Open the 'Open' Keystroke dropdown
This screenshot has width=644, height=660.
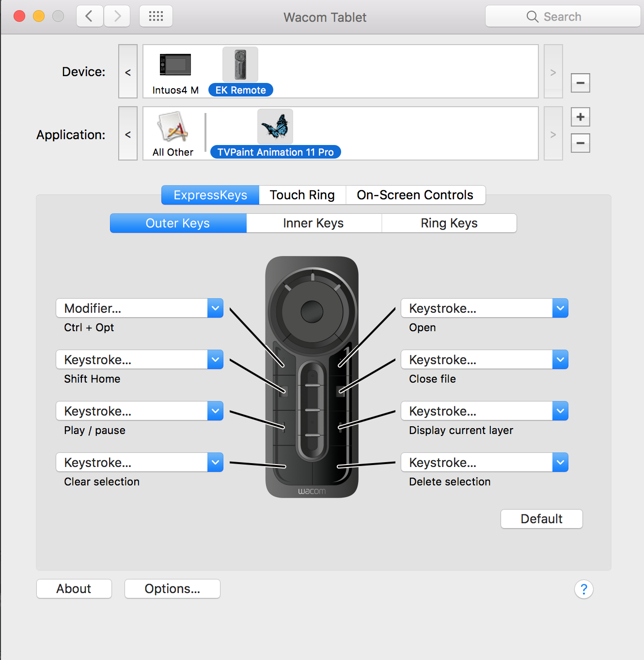(485, 308)
